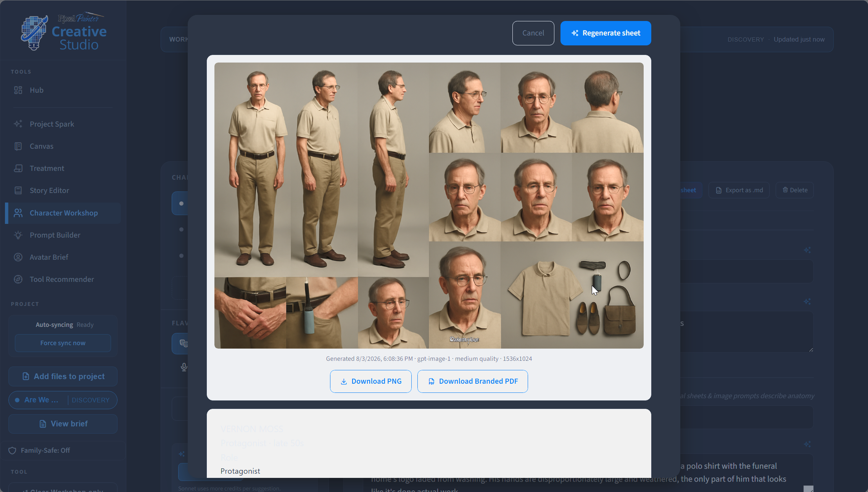
Task: Select the Canvas icon in the sidebar
Action: [x=18, y=146]
